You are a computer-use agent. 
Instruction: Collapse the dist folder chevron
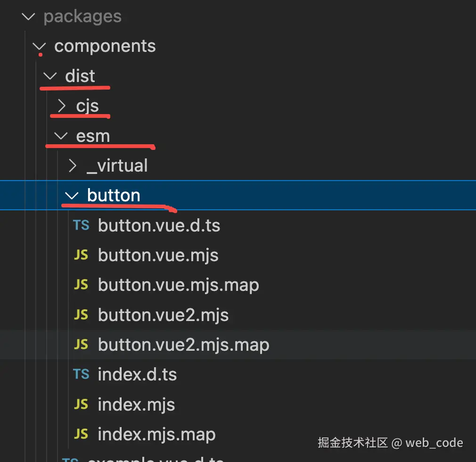tap(50, 76)
